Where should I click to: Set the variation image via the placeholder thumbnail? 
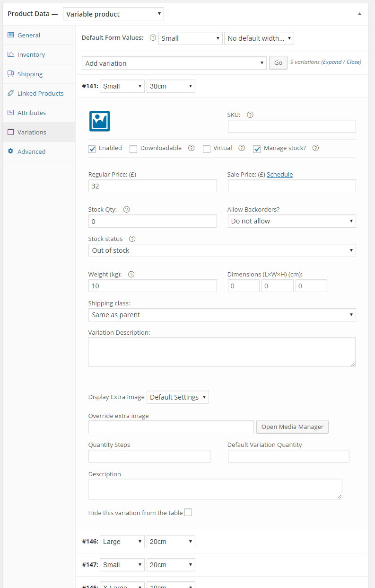pos(100,121)
